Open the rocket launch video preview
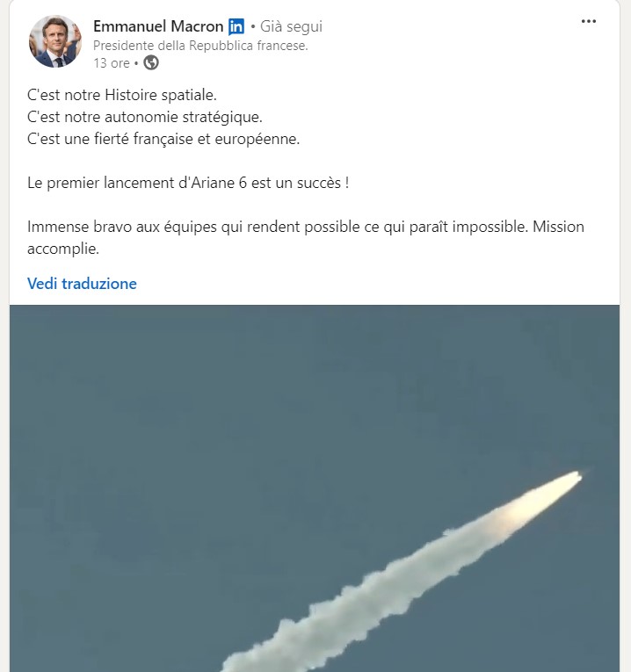The width and height of the screenshot is (631, 672). click(315, 488)
